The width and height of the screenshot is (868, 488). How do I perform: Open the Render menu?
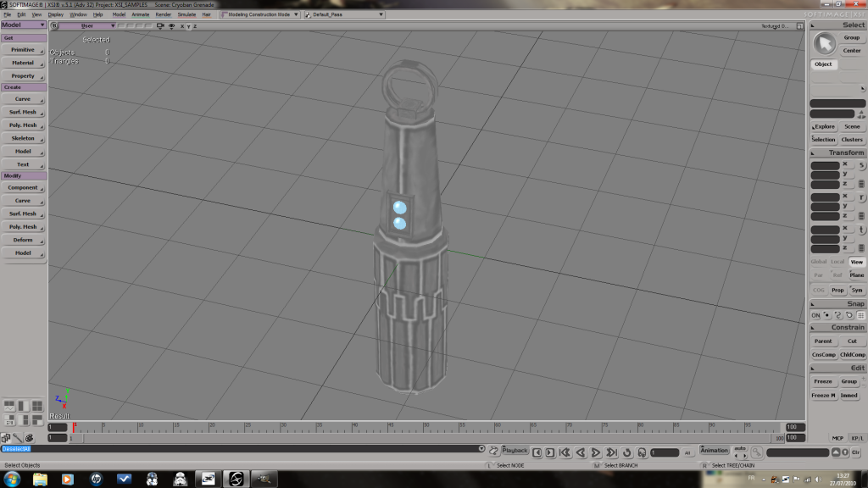click(163, 14)
